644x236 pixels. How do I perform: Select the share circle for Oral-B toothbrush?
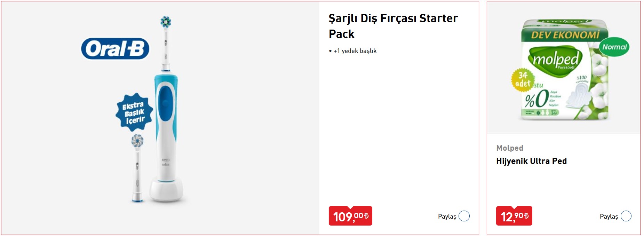click(464, 216)
